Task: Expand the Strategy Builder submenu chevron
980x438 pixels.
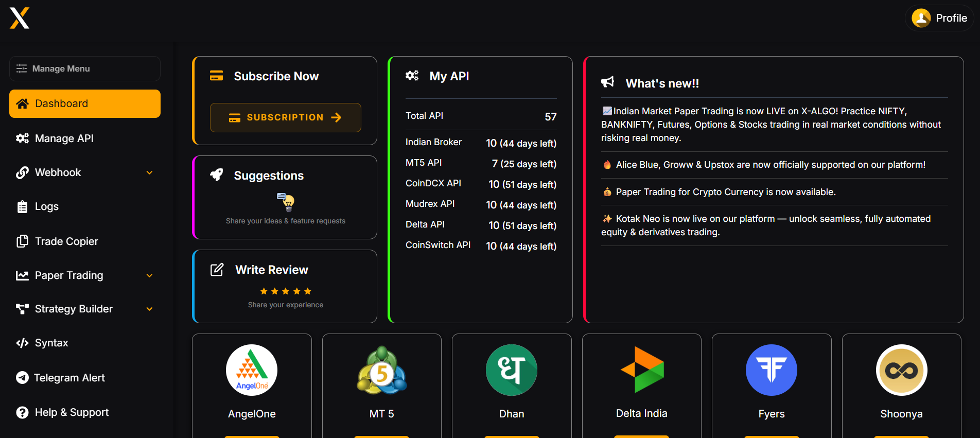Action: [x=149, y=309]
